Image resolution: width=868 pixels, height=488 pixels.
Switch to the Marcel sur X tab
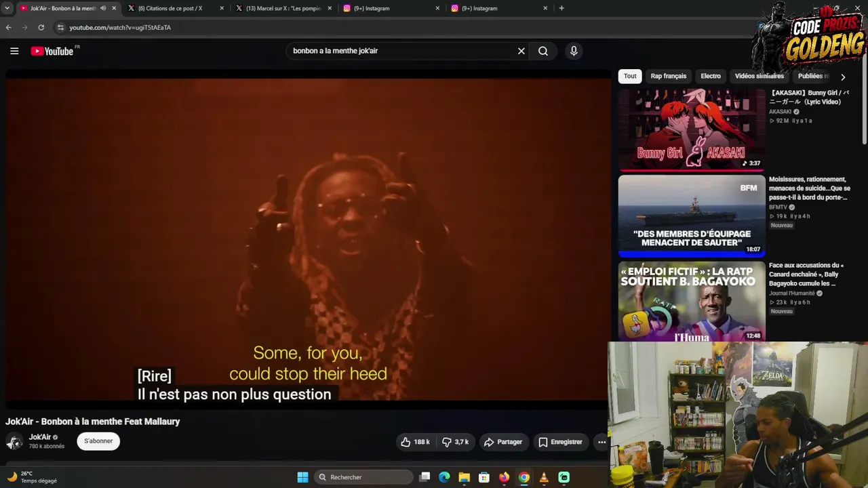click(x=283, y=8)
